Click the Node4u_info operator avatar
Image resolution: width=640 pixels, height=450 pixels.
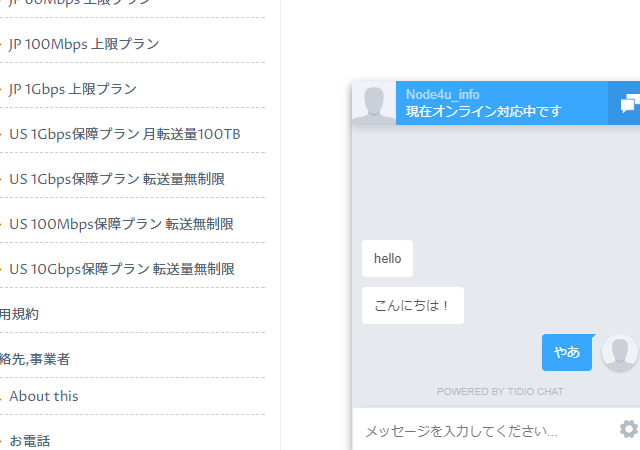375,104
